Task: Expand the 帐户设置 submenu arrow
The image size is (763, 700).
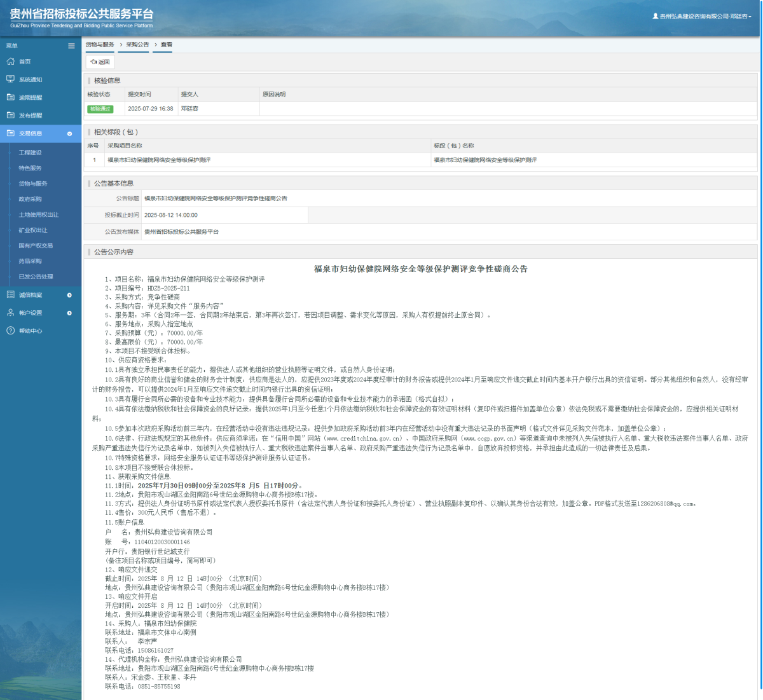Action: pyautogui.click(x=69, y=313)
